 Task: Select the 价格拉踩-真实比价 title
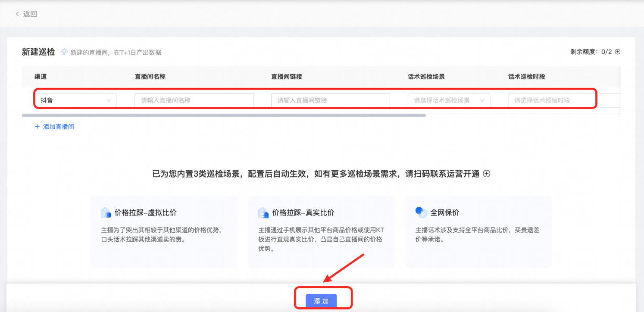click(x=303, y=212)
